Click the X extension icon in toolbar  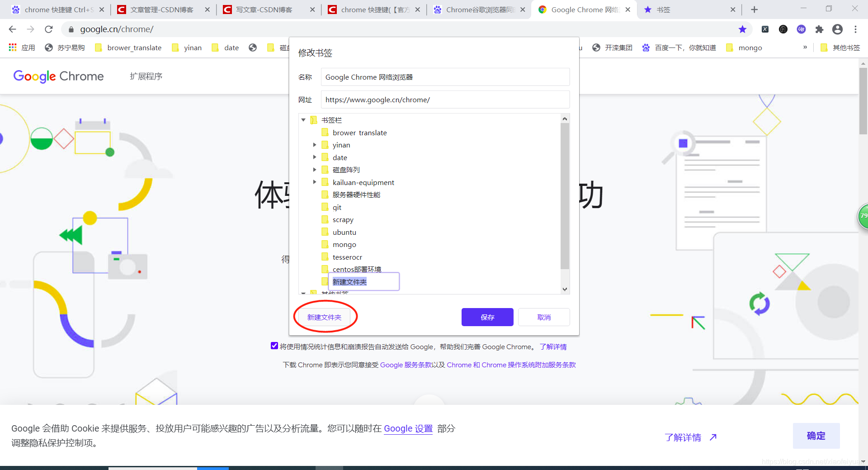765,29
